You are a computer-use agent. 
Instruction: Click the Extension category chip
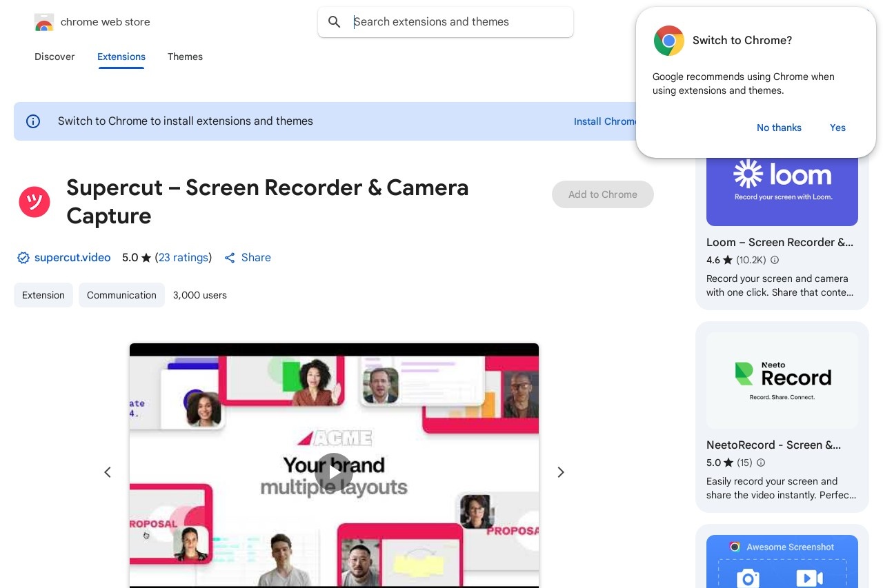point(43,295)
